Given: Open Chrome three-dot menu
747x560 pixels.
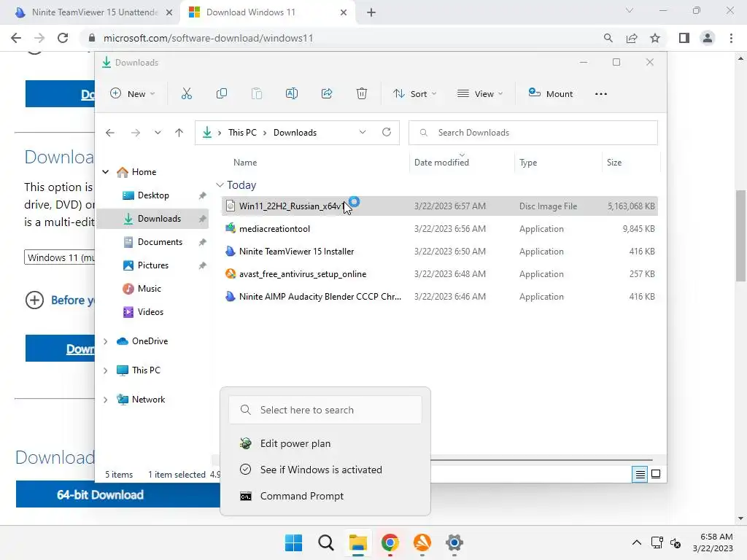Looking at the screenshot, I should (731, 38).
